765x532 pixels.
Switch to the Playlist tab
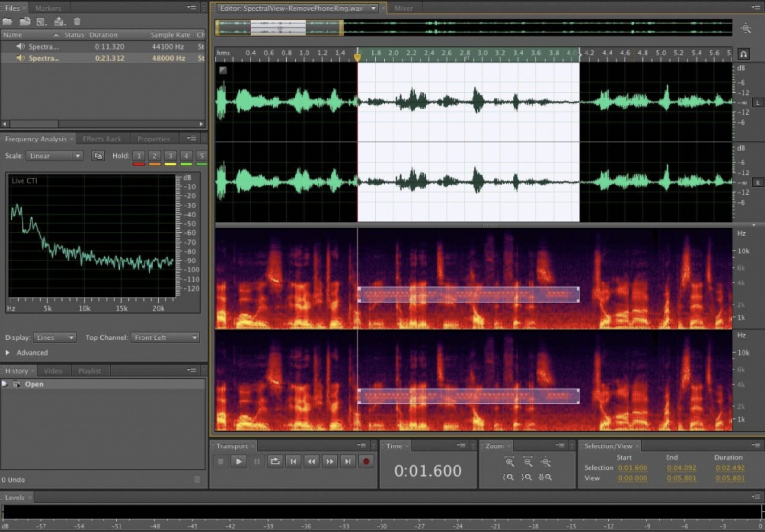click(x=90, y=371)
